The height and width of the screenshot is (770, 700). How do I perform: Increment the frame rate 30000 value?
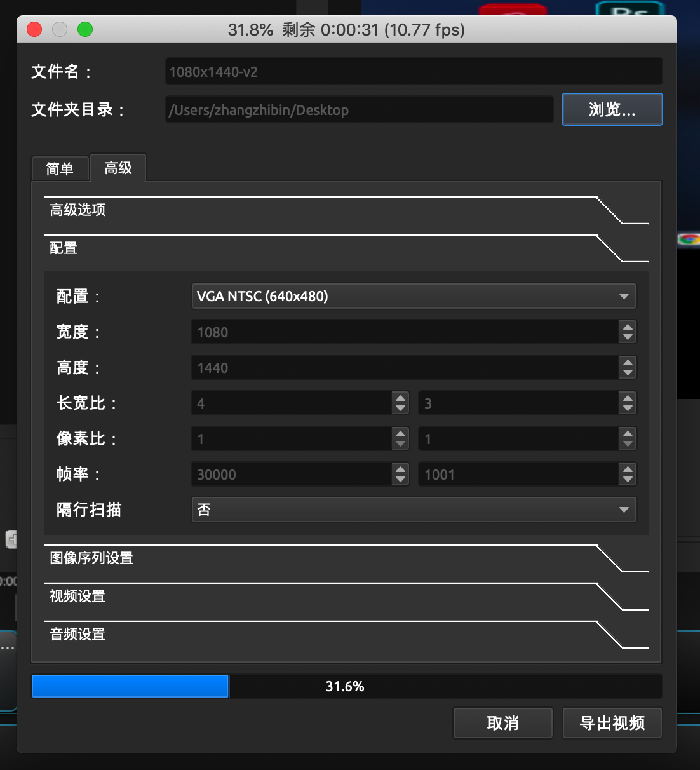coord(400,470)
